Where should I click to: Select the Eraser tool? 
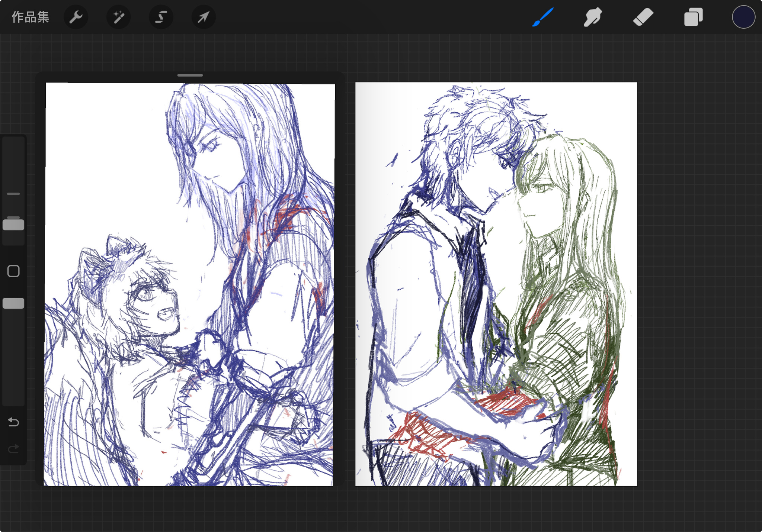(x=643, y=17)
